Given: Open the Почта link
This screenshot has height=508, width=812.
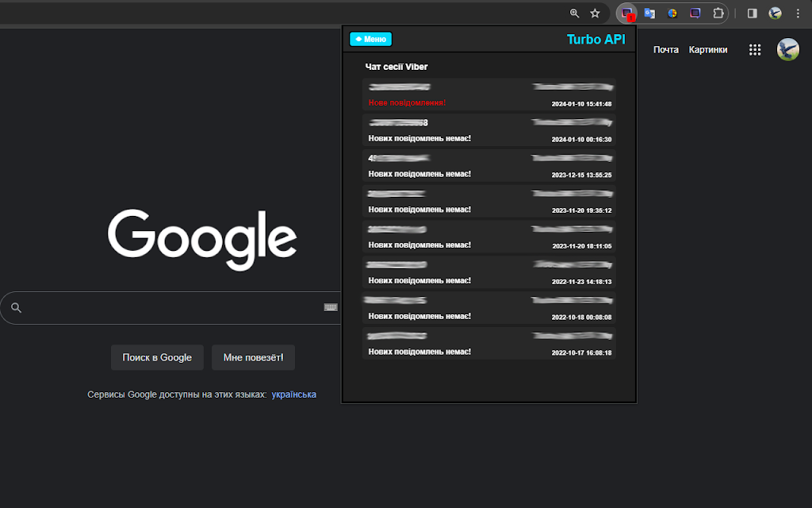Looking at the screenshot, I should click(666, 50).
